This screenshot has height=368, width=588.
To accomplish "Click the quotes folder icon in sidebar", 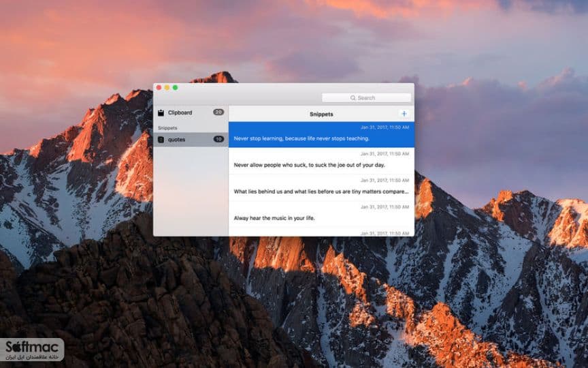I will tap(161, 139).
